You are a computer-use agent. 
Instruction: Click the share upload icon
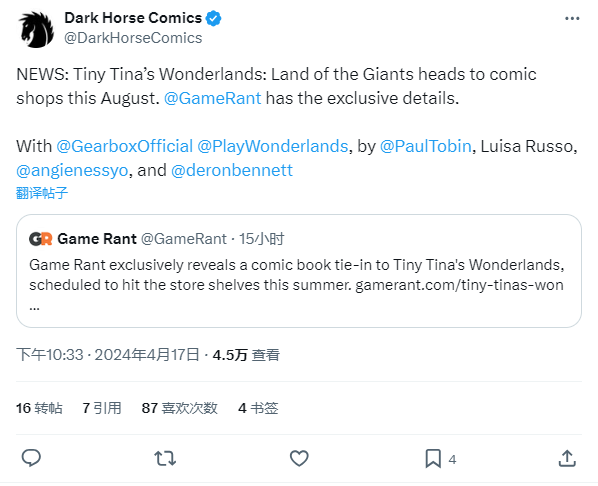click(x=567, y=458)
